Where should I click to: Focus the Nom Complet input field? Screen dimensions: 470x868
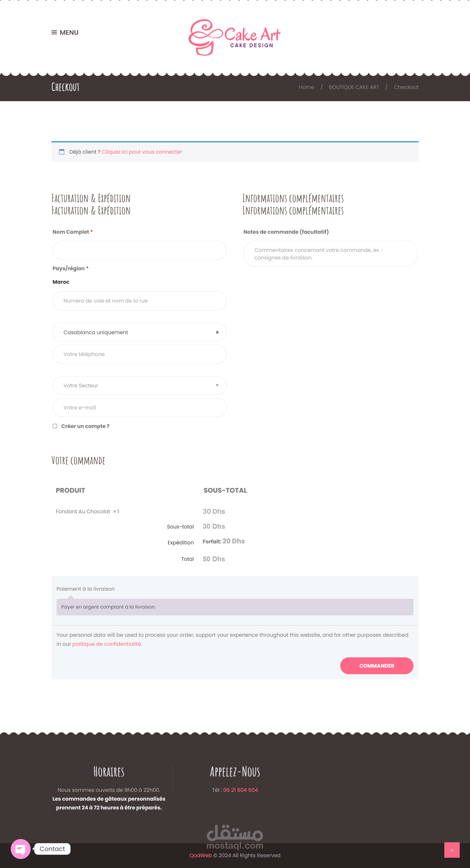pyautogui.click(x=139, y=250)
